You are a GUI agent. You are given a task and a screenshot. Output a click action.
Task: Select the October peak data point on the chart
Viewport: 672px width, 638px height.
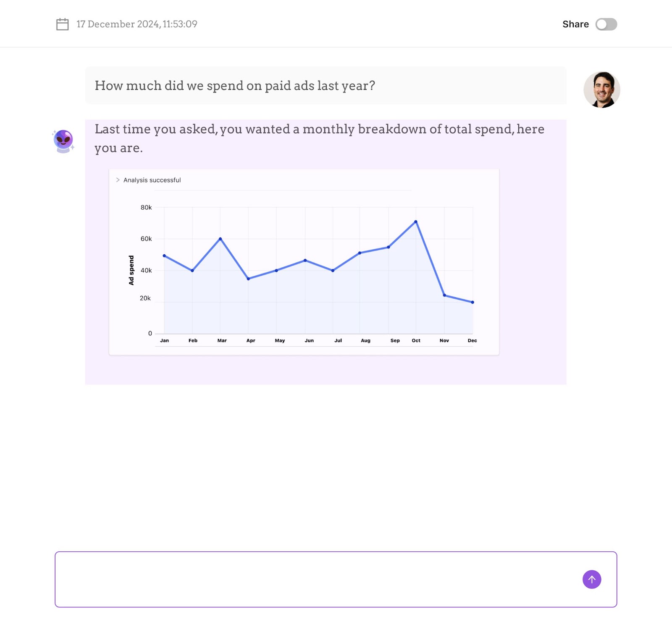(x=416, y=221)
